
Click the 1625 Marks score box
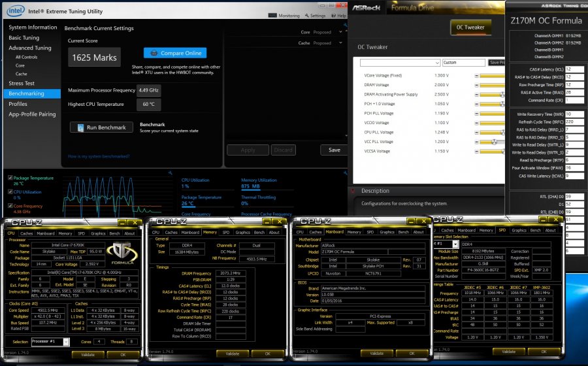coord(95,58)
